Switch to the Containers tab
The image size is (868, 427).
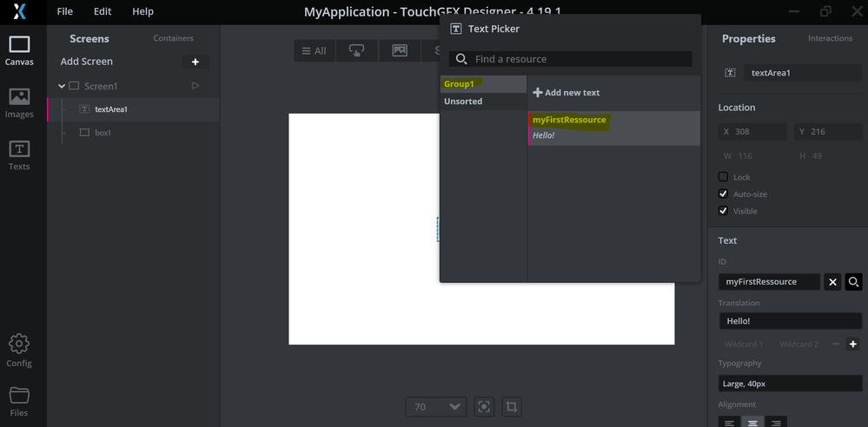coord(173,38)
